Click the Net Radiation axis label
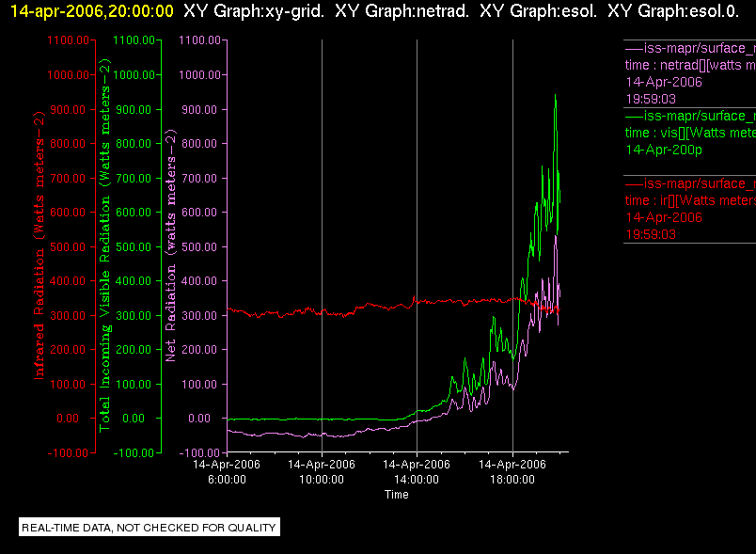Screen dimensions: 756x554 (x=171, y=245)
